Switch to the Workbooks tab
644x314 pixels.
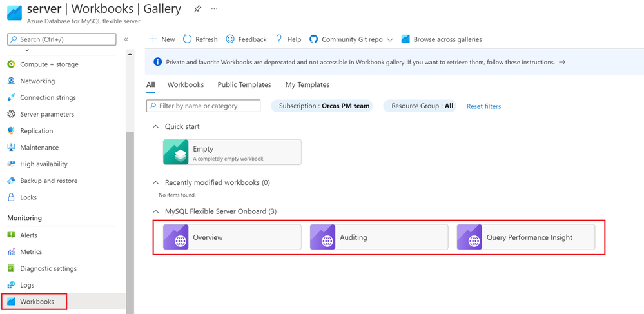[x=186, y=84]
